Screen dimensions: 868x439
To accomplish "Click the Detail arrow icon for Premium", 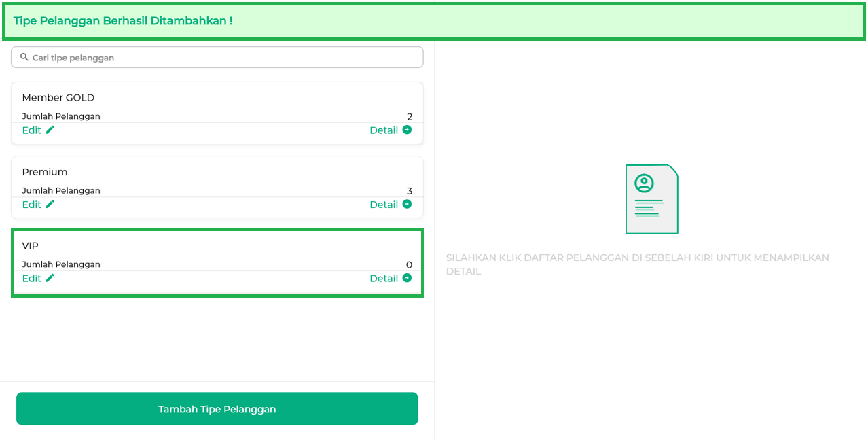I will tap(407, 204).
